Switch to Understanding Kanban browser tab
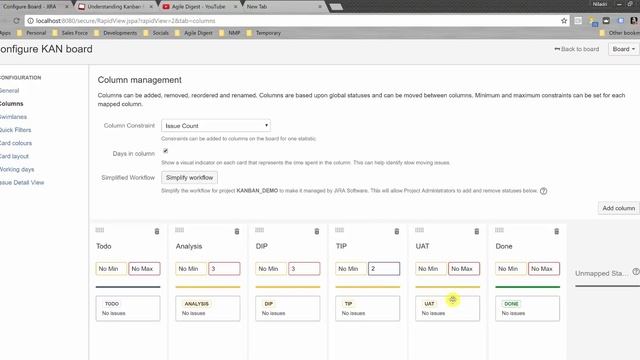Screen dimensions: 640x360 (116, 7)
